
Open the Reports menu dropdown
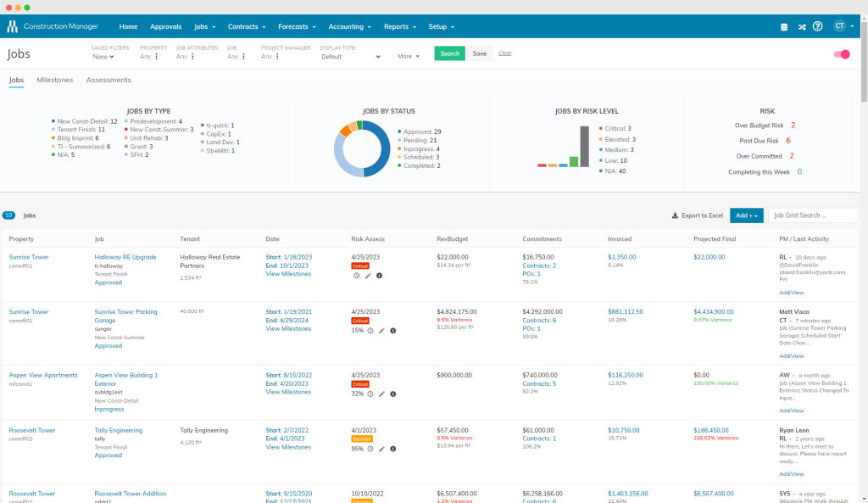click(x=400, y=26)
